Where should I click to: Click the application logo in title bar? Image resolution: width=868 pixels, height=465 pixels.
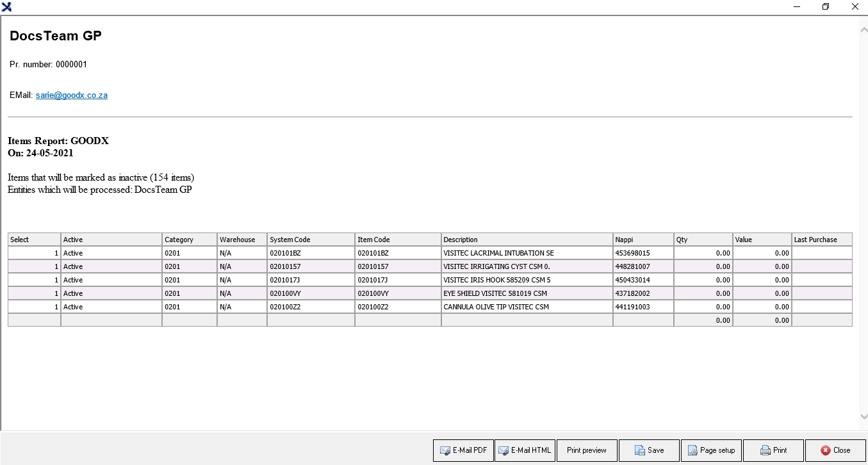[6, 7]
